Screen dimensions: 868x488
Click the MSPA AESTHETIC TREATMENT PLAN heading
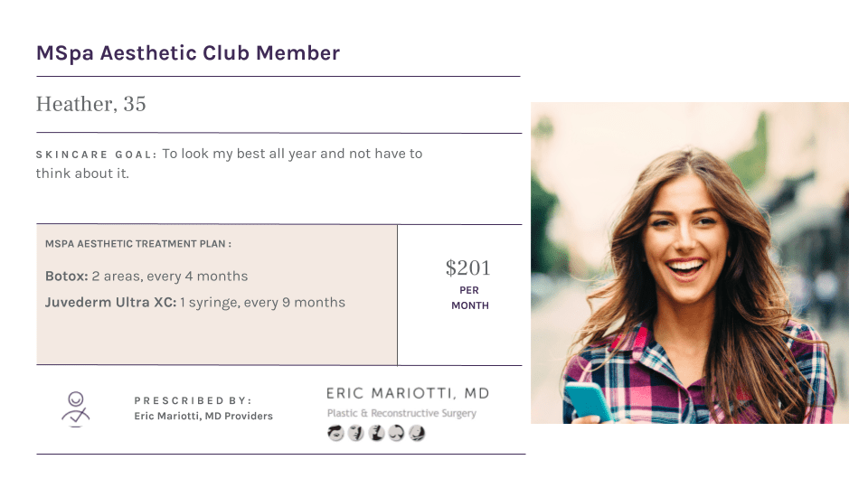point(137,243)
